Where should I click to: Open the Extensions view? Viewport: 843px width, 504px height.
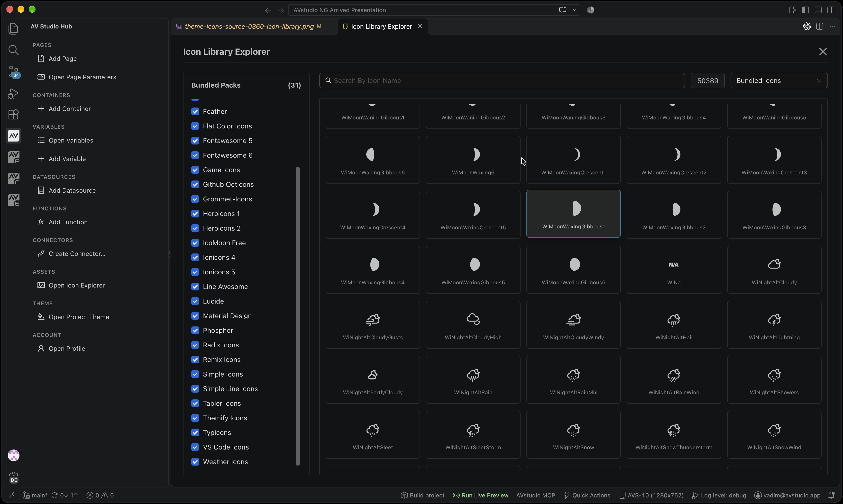tap(13, 115)
